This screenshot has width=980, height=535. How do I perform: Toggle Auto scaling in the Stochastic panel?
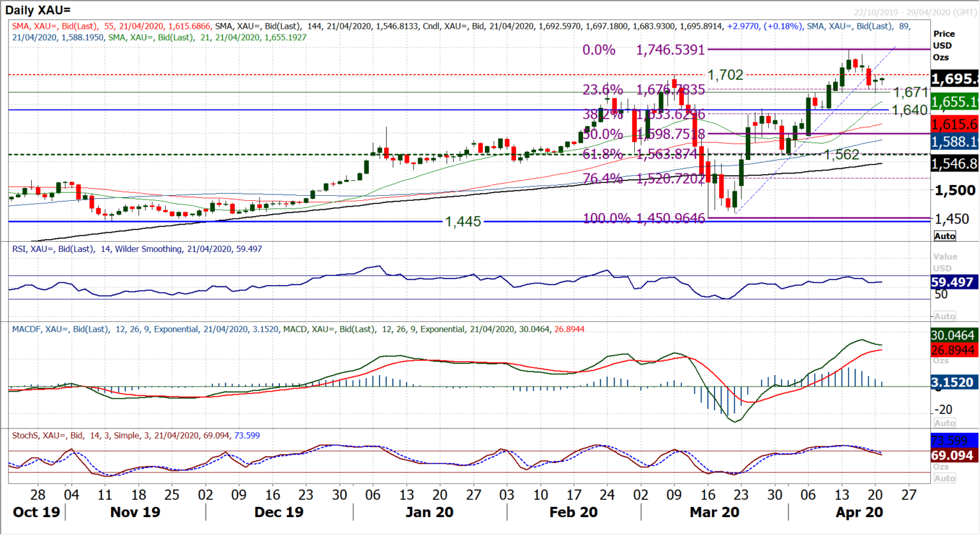pos(944,478)
